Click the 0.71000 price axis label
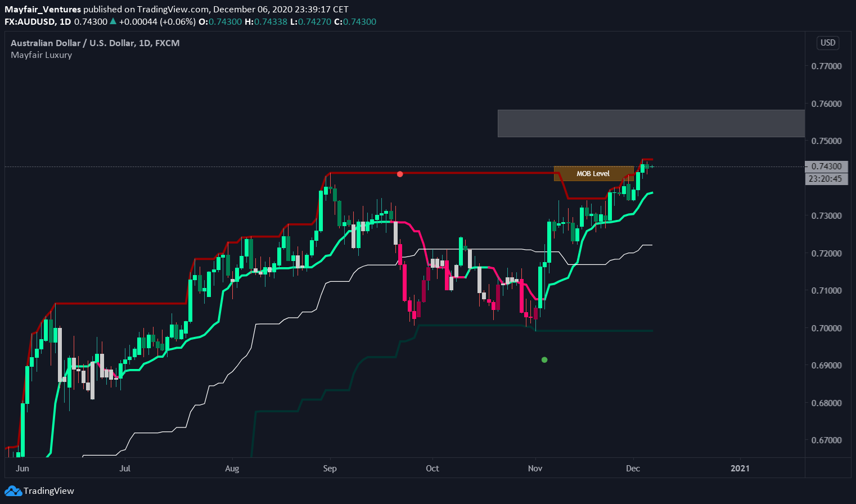 pos(826,290)
